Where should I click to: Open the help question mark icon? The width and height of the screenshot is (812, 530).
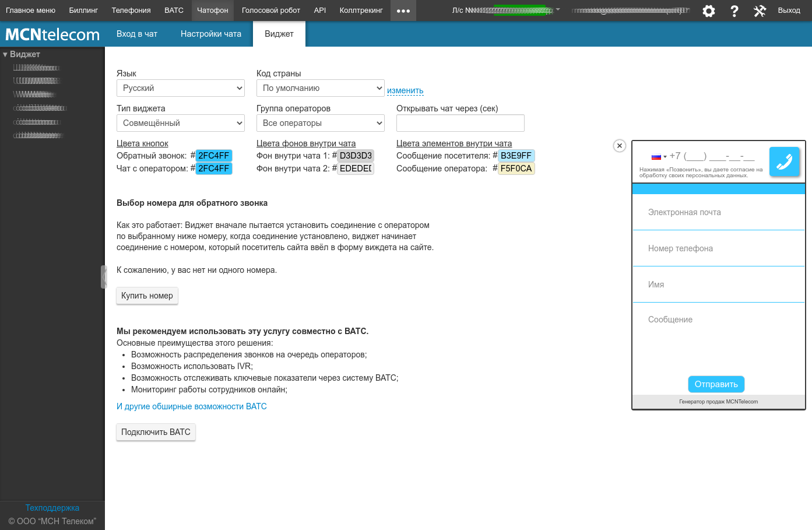tap(734, 10)
